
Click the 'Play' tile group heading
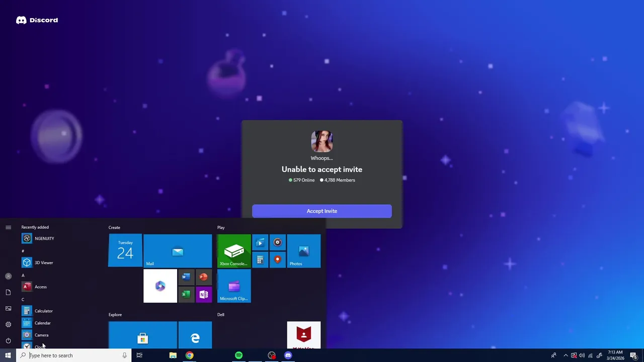click(x=221, y=228)
